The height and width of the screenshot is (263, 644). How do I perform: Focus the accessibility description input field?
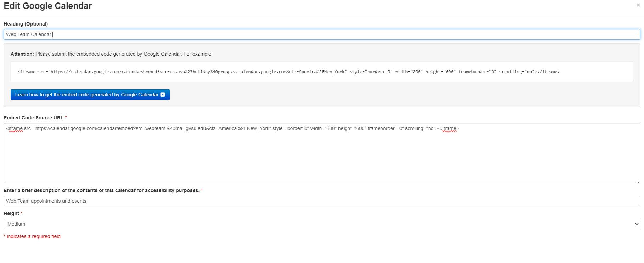tap(319, 201)
